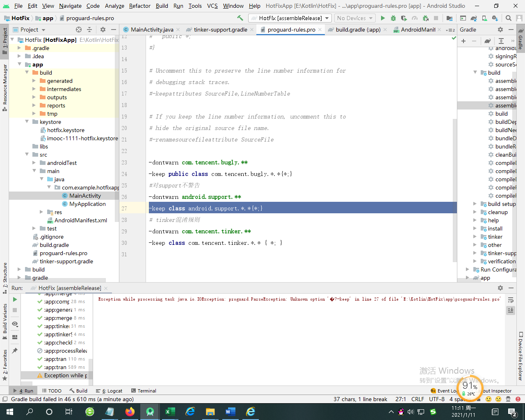Open the Terminal tool window

point(144,391)
